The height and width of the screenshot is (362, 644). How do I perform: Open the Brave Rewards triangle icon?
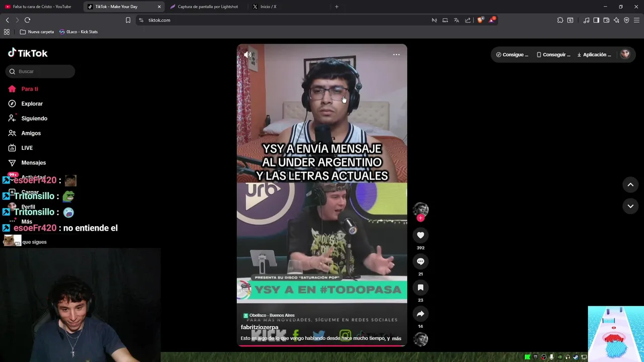tap(492, 20)
